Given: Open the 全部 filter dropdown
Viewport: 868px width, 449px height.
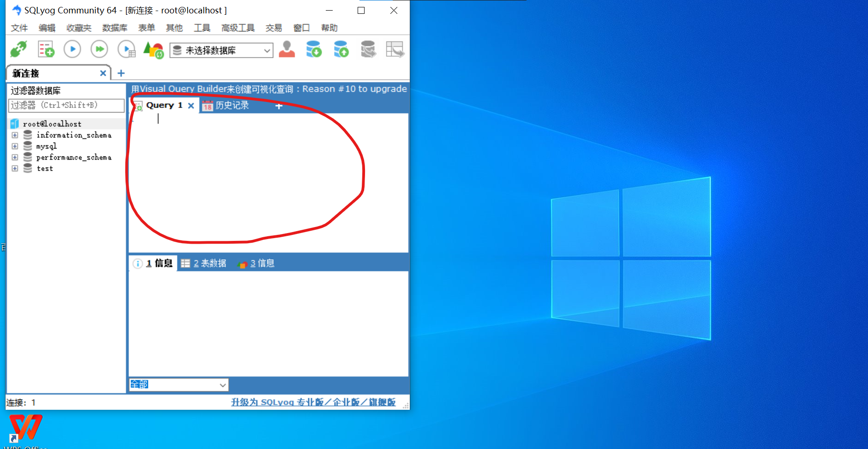Looking at the screenshot, I should (179, 384).
